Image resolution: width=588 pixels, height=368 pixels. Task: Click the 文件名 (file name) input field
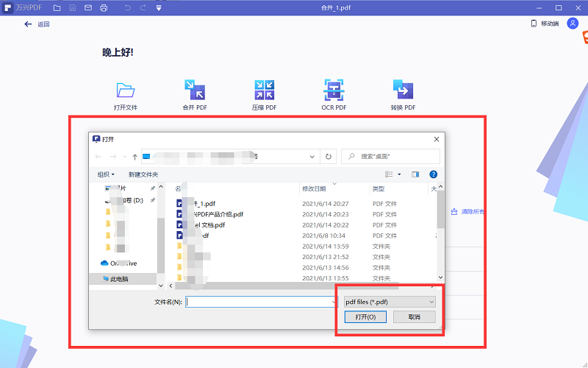pos(259,302)
